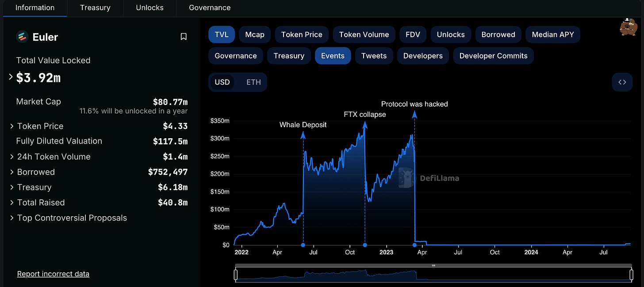
Task: Switch chart denomination to USD
Action: [x=222, y=82]
